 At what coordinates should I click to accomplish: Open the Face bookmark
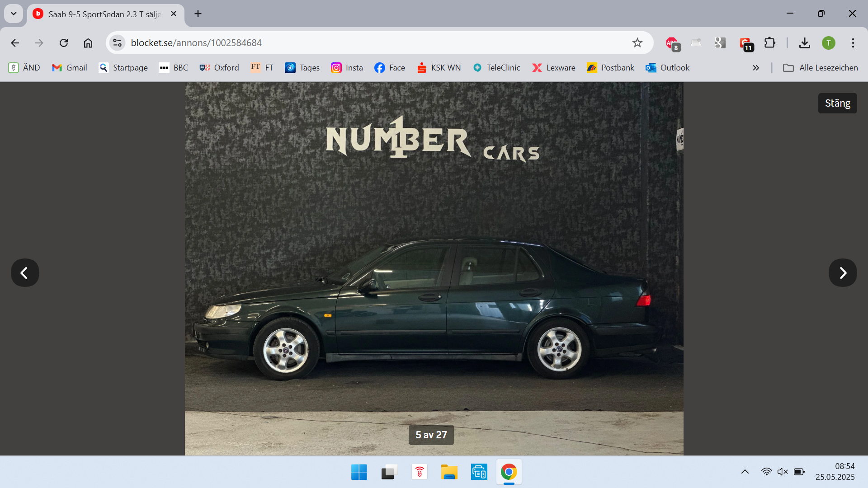(390, 68)
